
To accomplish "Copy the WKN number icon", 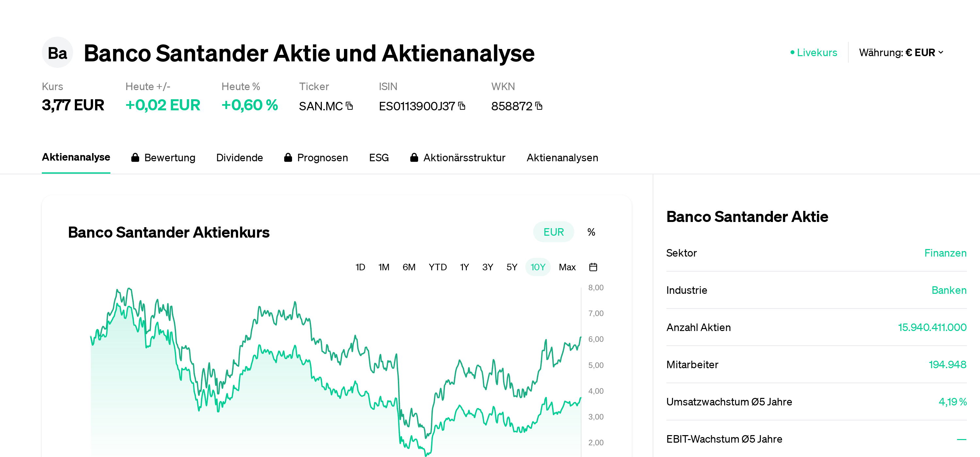I will click(x=539, y=106).
